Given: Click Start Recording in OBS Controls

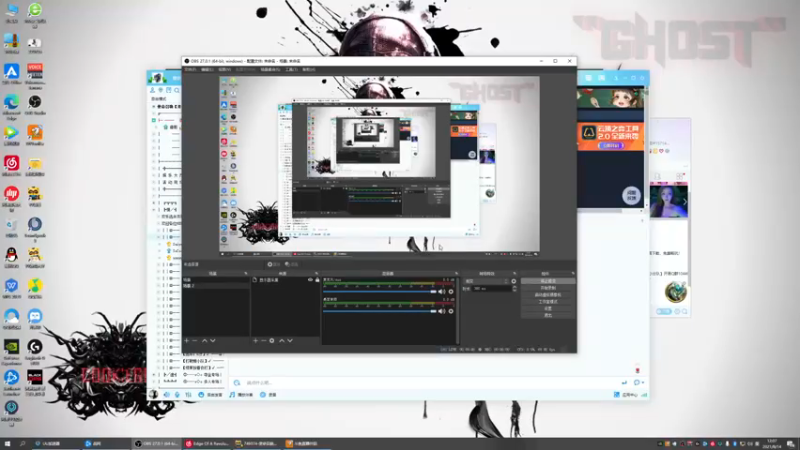Looking at the screenshot, I should (x=548, y=288).
